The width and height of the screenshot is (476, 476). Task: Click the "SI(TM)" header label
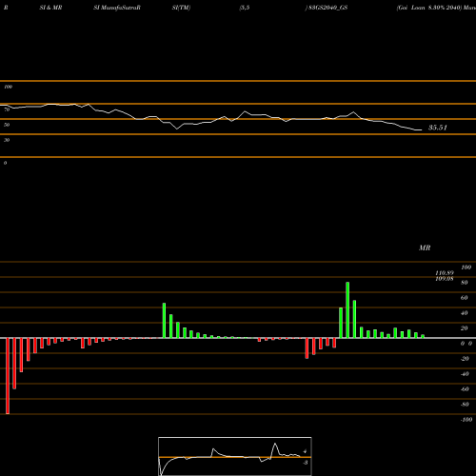click(181, 8)
